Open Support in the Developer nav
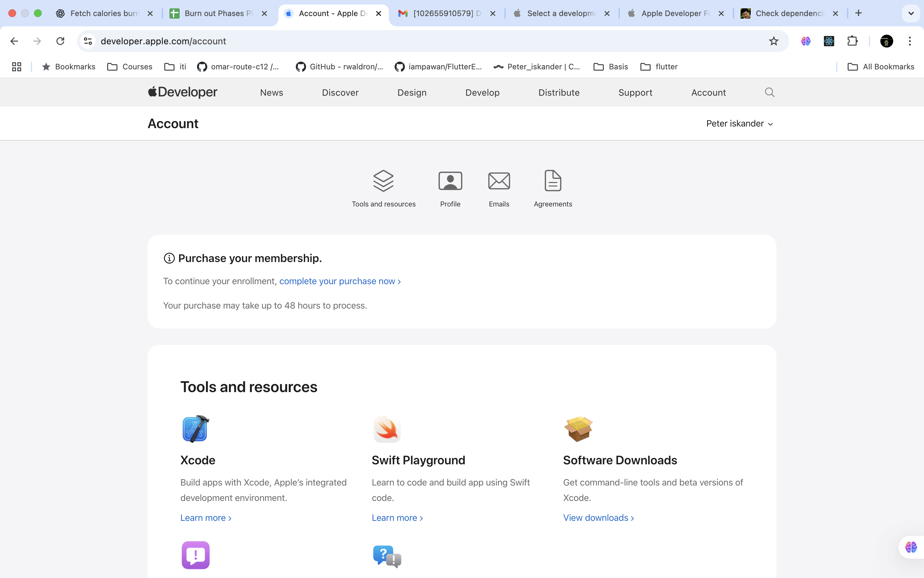This screenshot has width=924, height=578. tap(635, 92)
